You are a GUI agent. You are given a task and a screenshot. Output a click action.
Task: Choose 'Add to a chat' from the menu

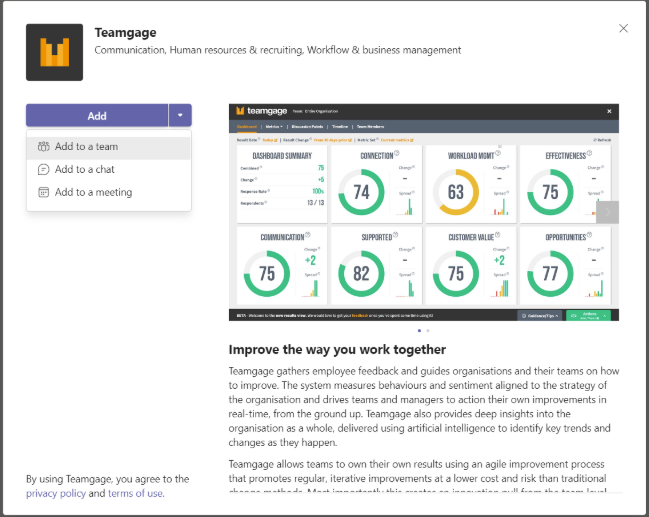pos(84,170)
